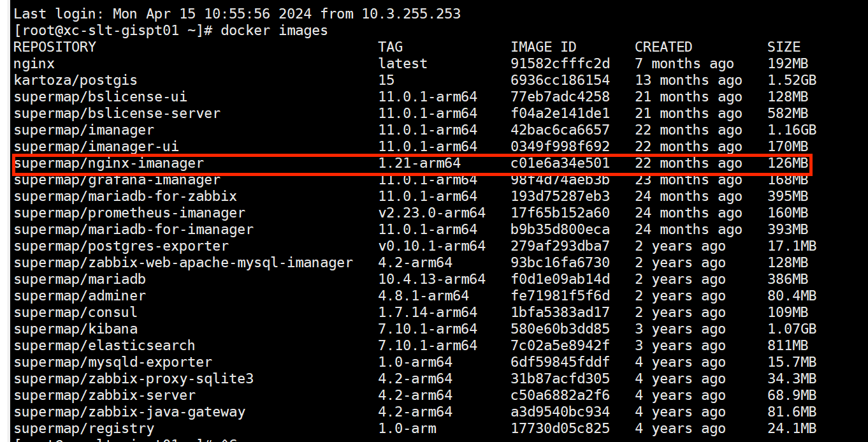Click 'supermap/mariadb-for-zabbix' repository name
This screenshot has height=442, width=868.
tap(126, 196)
